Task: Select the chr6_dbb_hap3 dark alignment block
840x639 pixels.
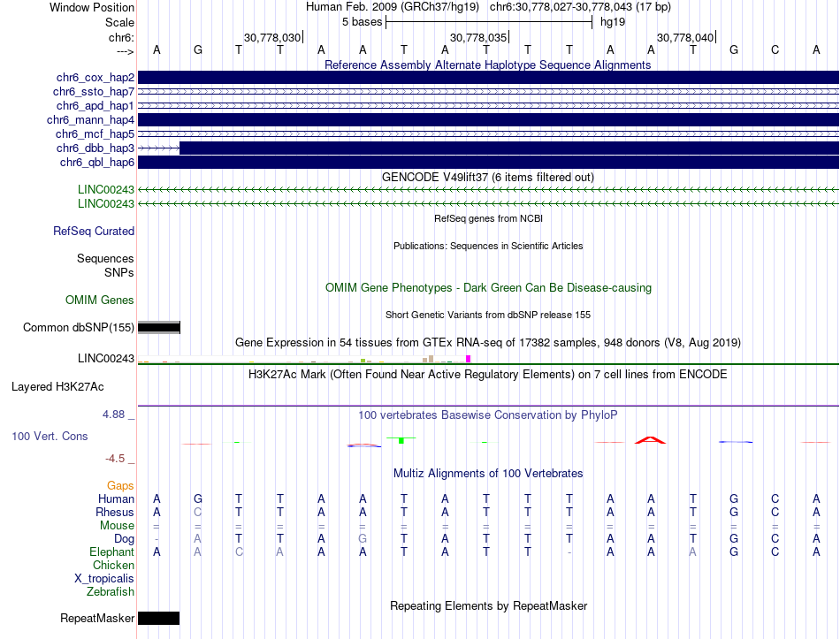Action: [509, 148]
